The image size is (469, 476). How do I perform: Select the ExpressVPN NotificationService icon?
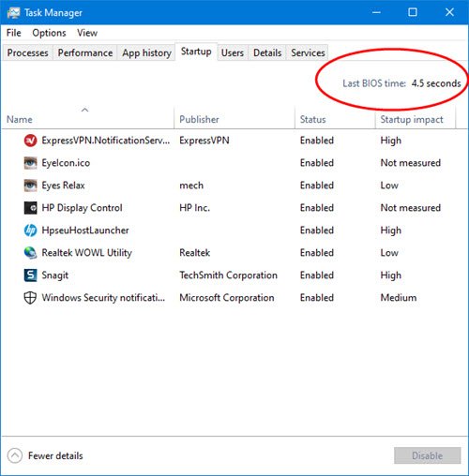[30, 141]
